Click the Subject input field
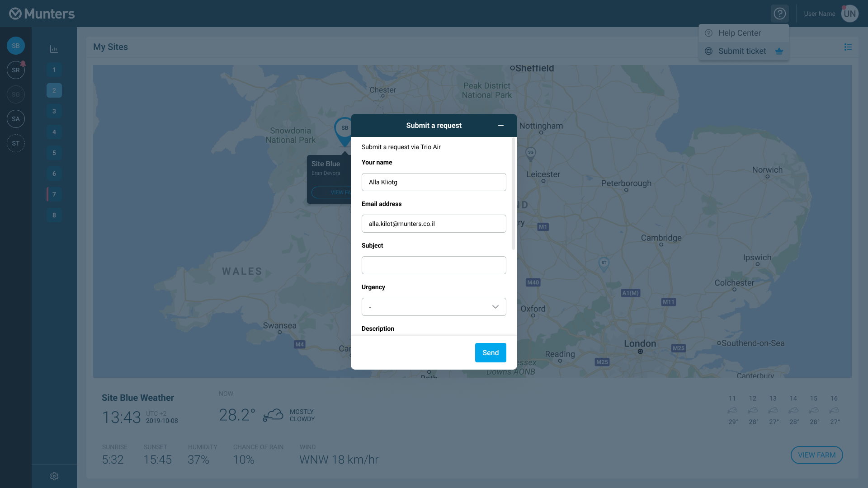 [x=434, y=265]
